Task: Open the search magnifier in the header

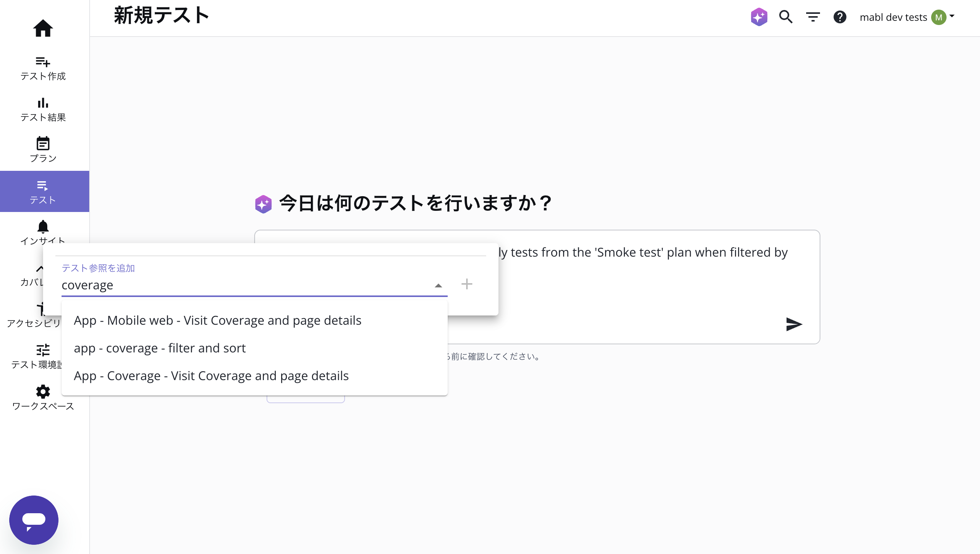Action: click(785, 17)
